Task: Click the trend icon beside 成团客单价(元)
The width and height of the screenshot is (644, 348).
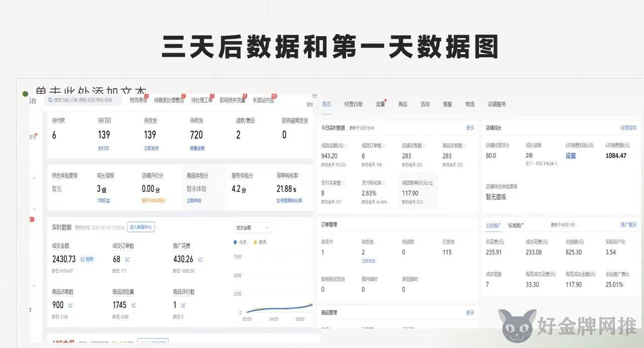Action: point(431,183)
